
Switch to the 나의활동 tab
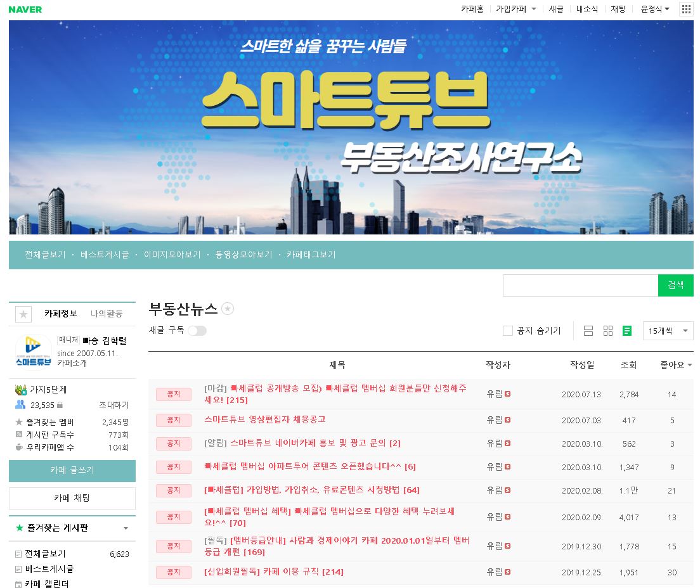tap(107, 314)
